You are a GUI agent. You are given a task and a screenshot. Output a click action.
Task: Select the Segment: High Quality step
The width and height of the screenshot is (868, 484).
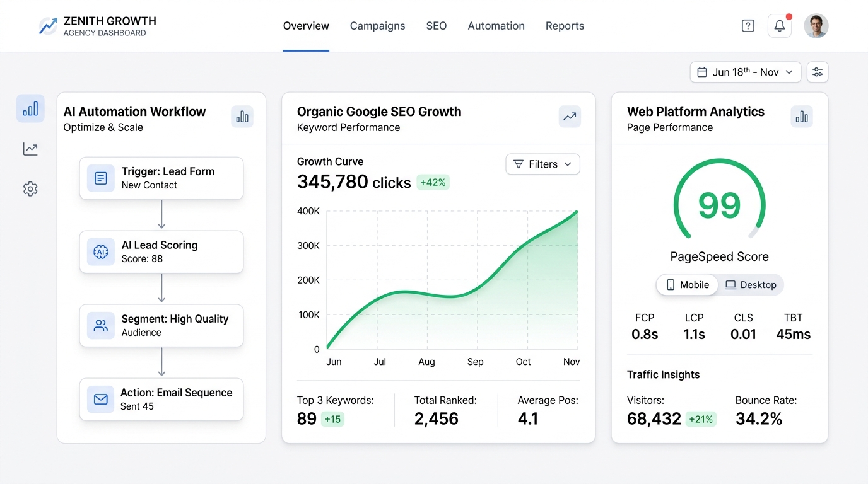(x=161, y=326)
